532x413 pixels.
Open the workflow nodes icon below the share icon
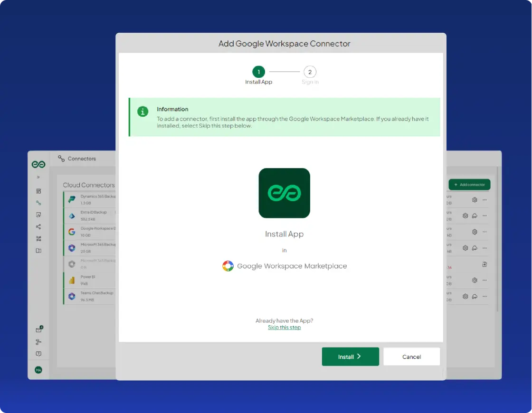click(38, 238)
